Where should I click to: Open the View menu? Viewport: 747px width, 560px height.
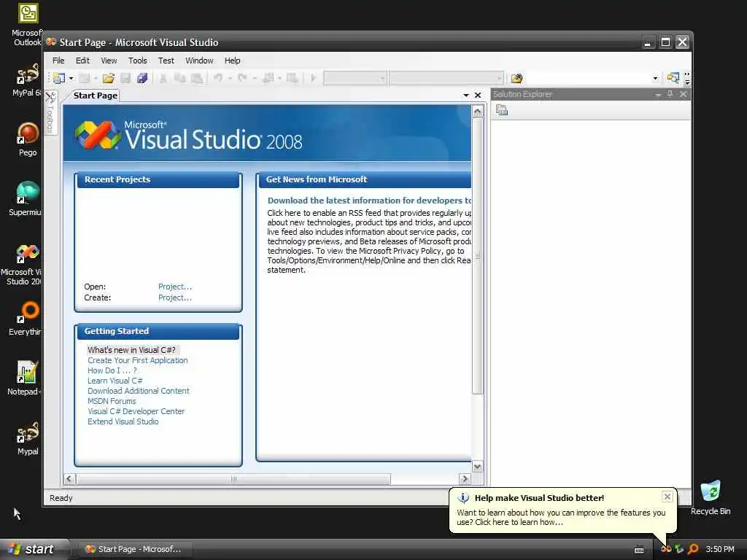109,61
